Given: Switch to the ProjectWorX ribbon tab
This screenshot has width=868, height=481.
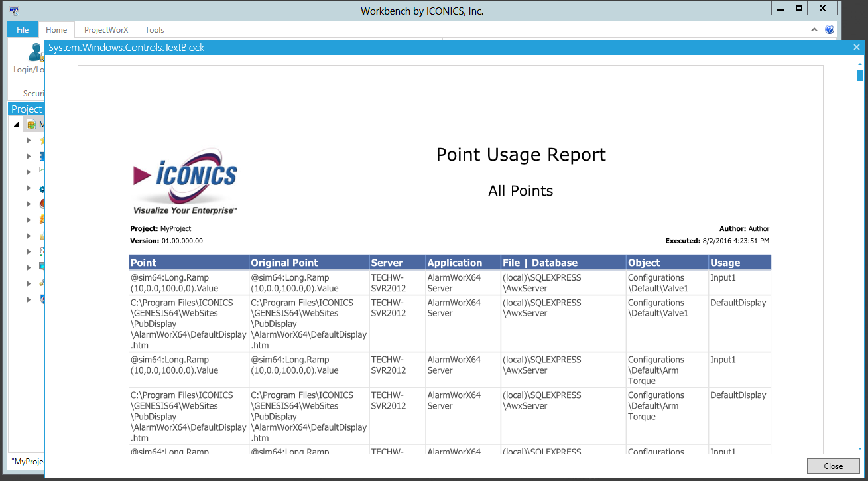Looking at the screenshot, I should (106, 30).
